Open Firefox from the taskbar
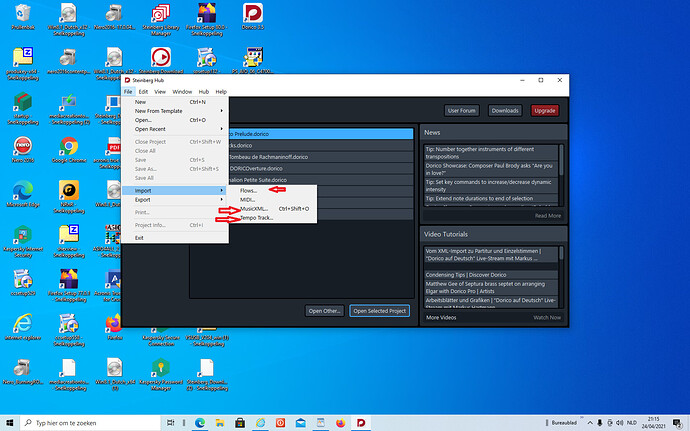The width and height of the screenshot is (690, 431). point(341,423)
